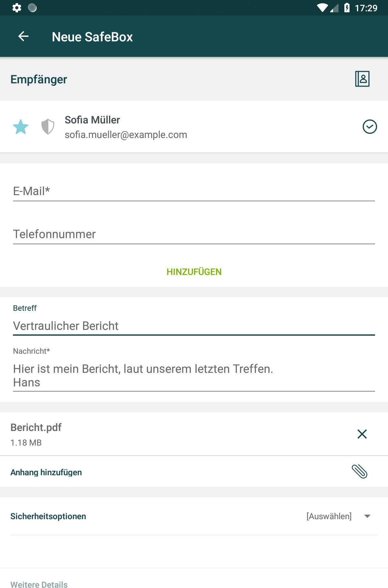The image size is (388, 588).
Task: Remove Bericht.pdf attachment with X
Action: point(362,434)
